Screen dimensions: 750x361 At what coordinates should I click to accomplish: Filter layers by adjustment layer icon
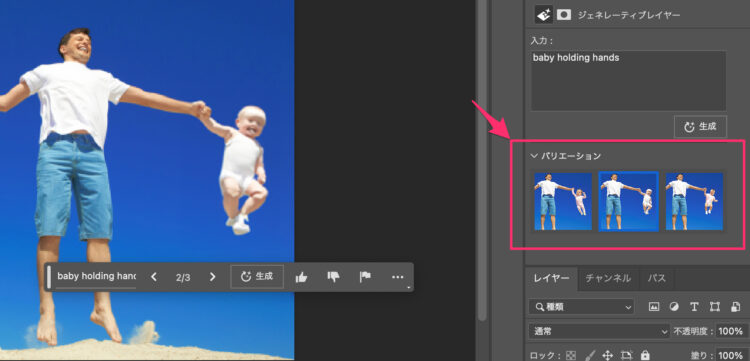(674, 306)
